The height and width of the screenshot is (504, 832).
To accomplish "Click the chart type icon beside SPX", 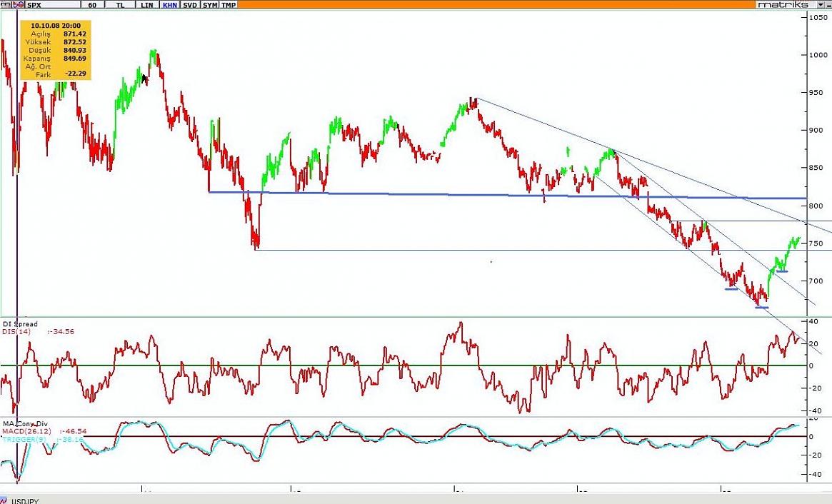I will pos(20,4).
